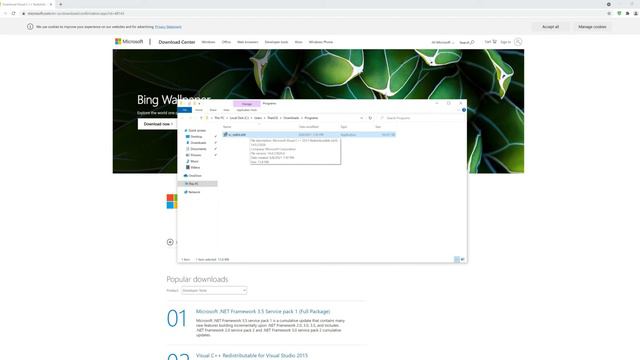This screenshot has width=640, height=360.
Task: Open Download Center link in header
Action: (x=177, y=42)
